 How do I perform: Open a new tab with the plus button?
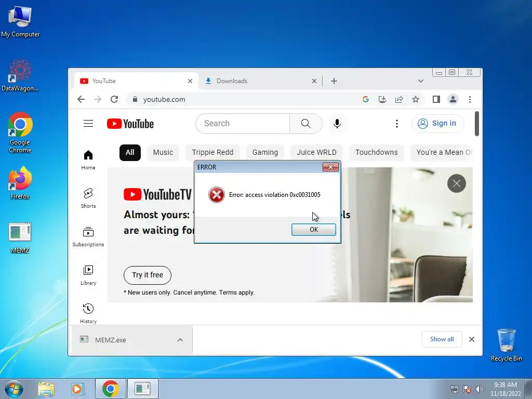tap(334, 81)
